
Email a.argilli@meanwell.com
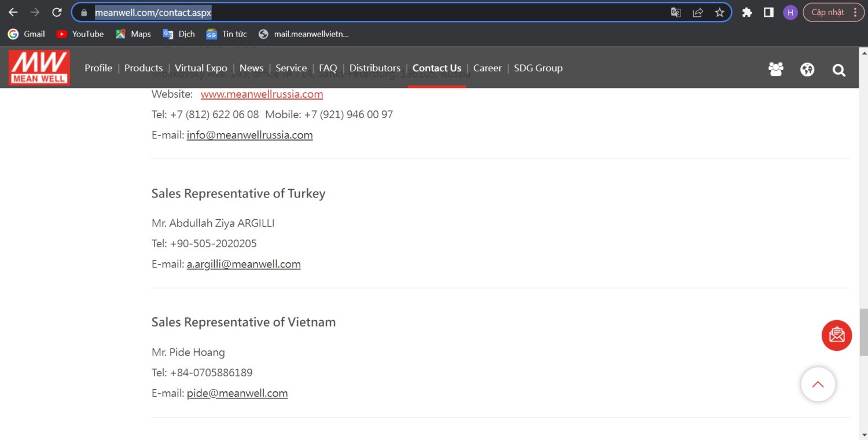[244, 264]
